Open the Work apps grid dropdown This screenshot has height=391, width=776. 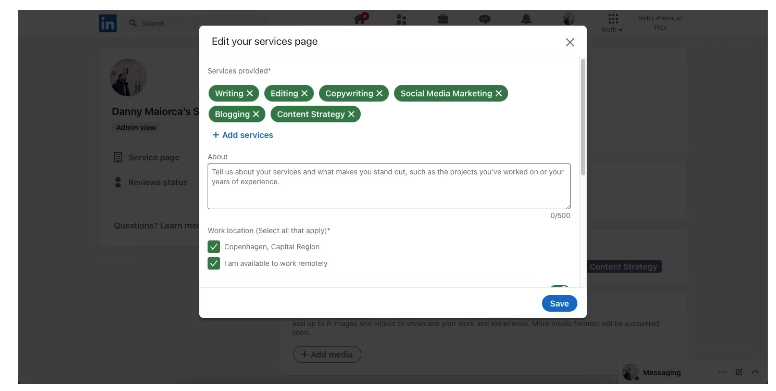tap(612, 23)
